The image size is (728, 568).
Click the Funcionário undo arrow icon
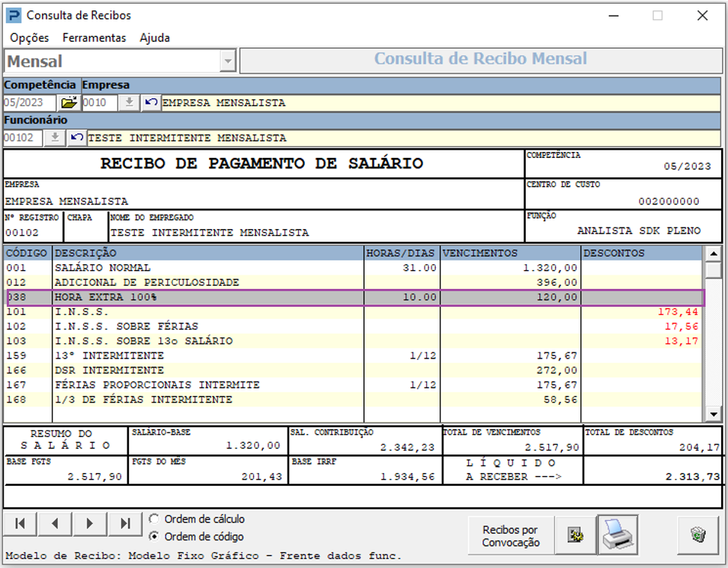[76, 138]
